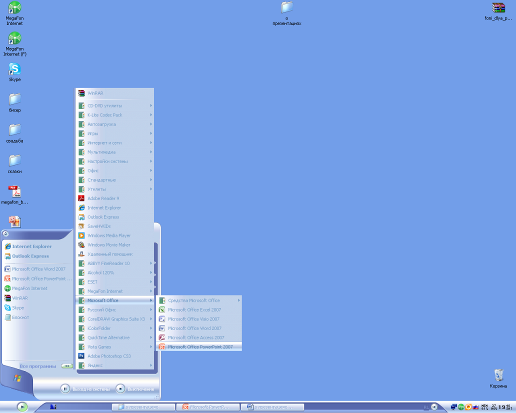Launch Adobe Reader 9 from programs menu
Viewport: 516px width, 413px height.
pyautogui.click(x=115, y=198)
